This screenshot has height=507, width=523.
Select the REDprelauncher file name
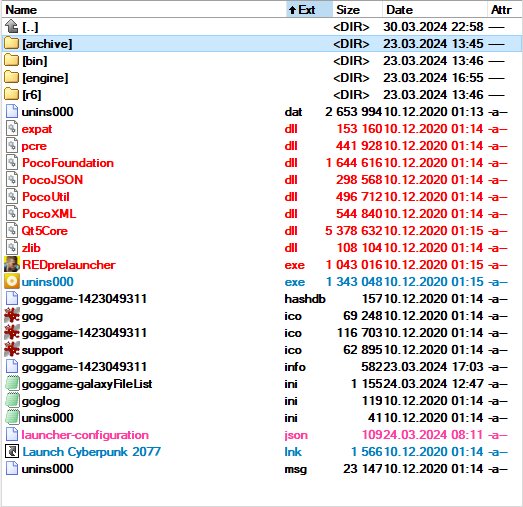(69, 265)
